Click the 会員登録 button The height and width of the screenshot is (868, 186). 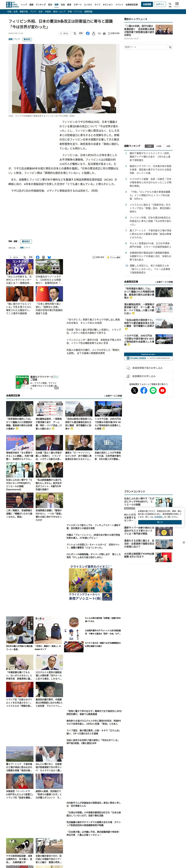(x=147, y=4)
